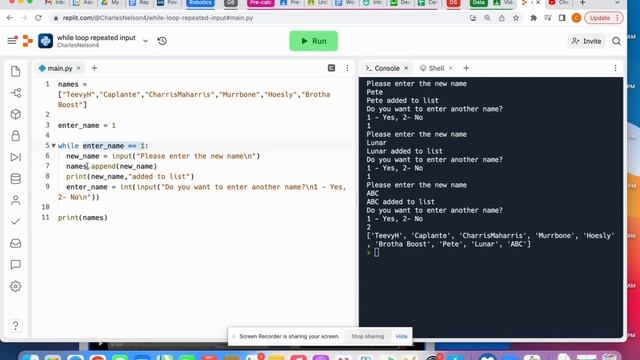
Task: Collapse the while loop fold arrow
Action: (x=53, y=146)
